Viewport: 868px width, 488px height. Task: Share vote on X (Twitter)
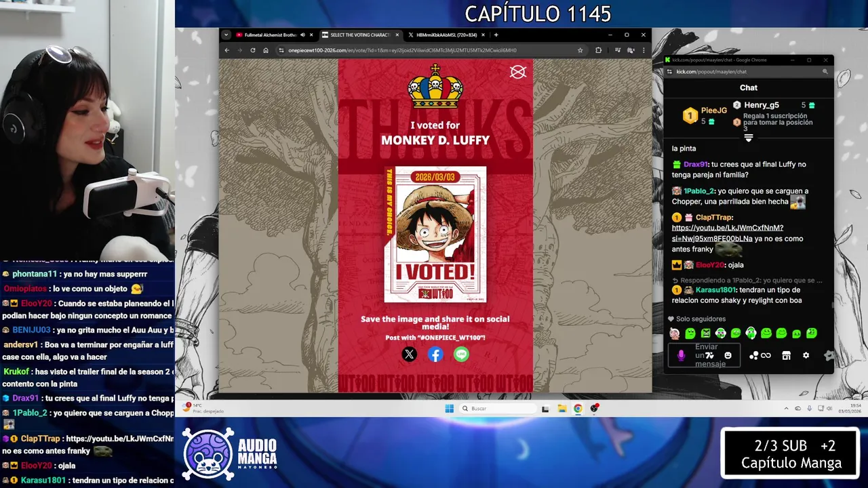409,354
